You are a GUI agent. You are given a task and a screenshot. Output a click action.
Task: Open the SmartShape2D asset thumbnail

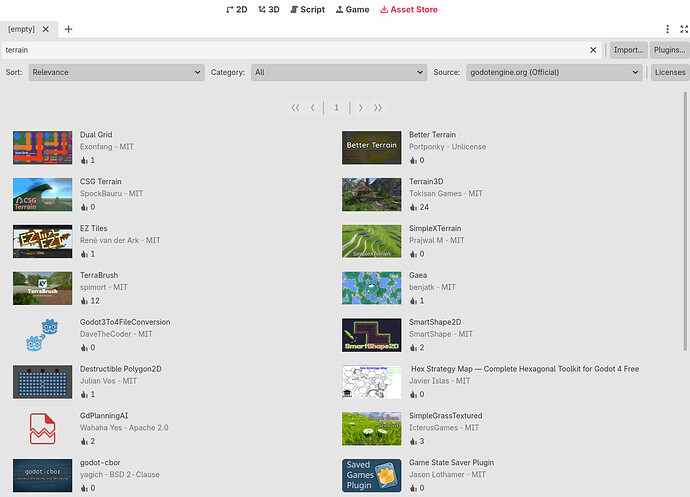372,335
